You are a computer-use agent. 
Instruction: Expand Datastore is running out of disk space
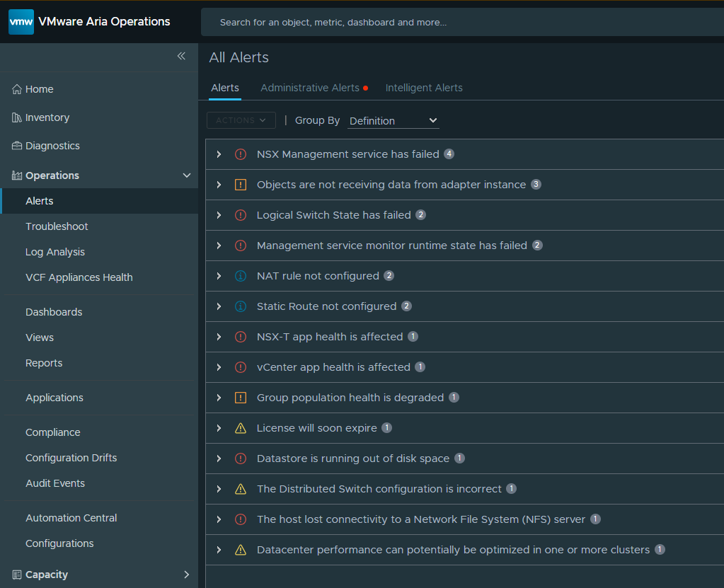pyautogui.click(x=219, y=459)
